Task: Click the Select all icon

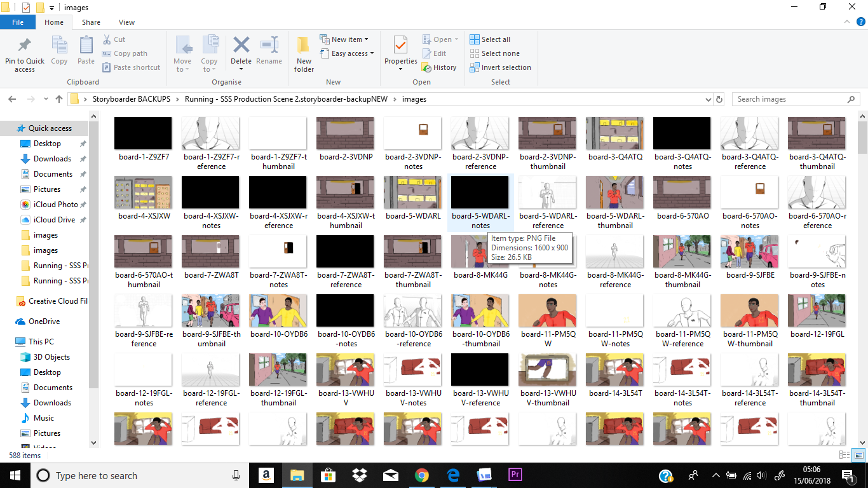Action: [x=473, y=39]
